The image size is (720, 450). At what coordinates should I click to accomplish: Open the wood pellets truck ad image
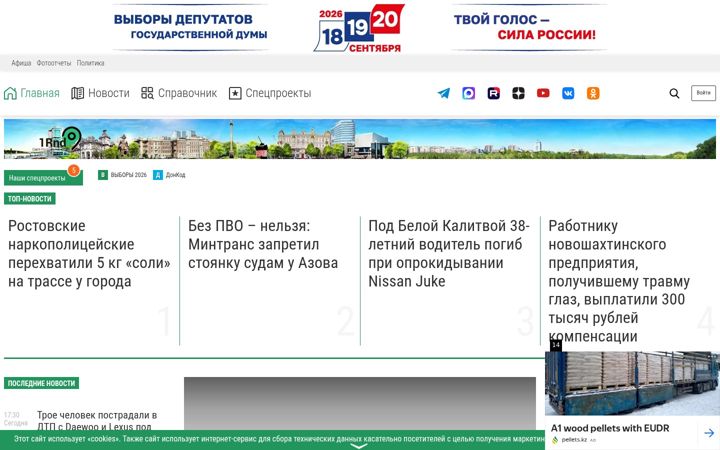point(632,383)
